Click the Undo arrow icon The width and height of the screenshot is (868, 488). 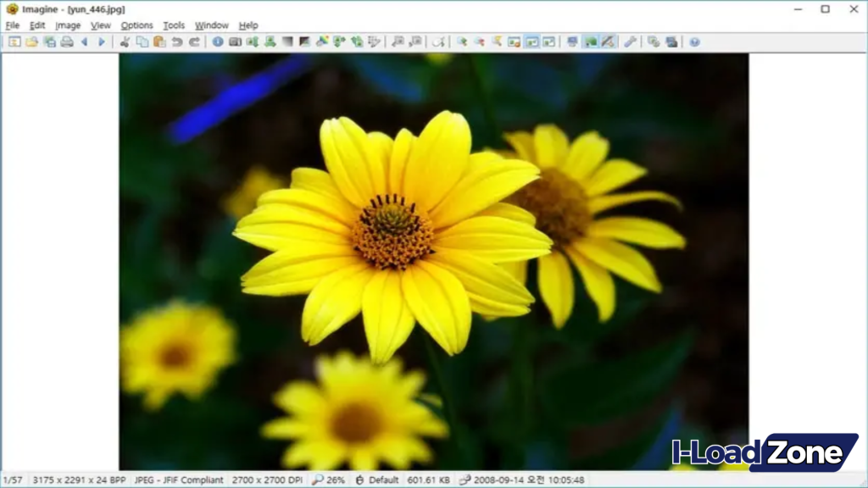177,42
